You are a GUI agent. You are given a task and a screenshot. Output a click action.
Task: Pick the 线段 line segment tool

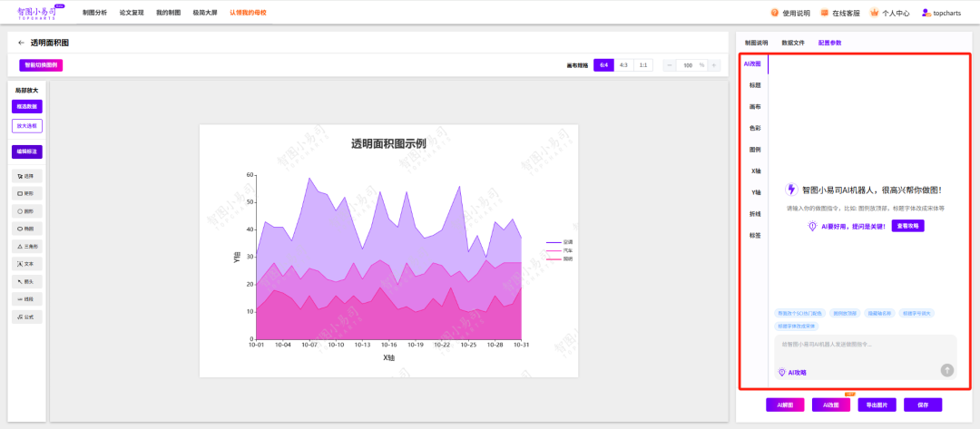click(x=27, y=299)
